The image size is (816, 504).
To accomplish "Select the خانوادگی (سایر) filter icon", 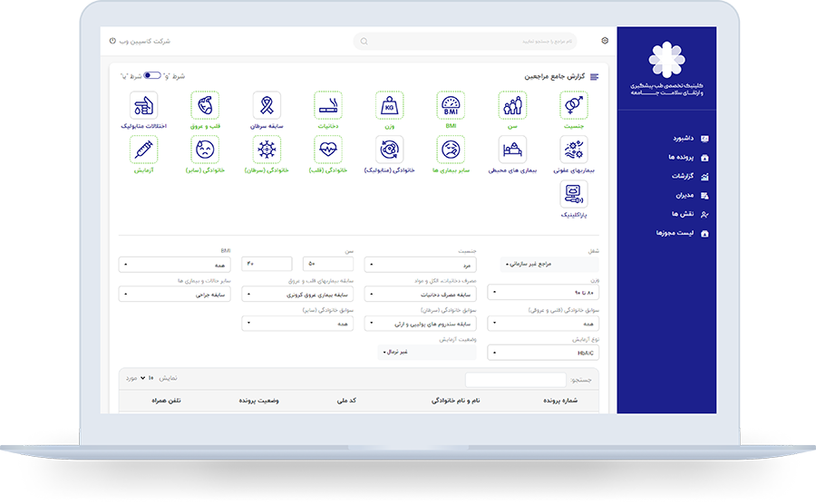I will click(205, 150).
